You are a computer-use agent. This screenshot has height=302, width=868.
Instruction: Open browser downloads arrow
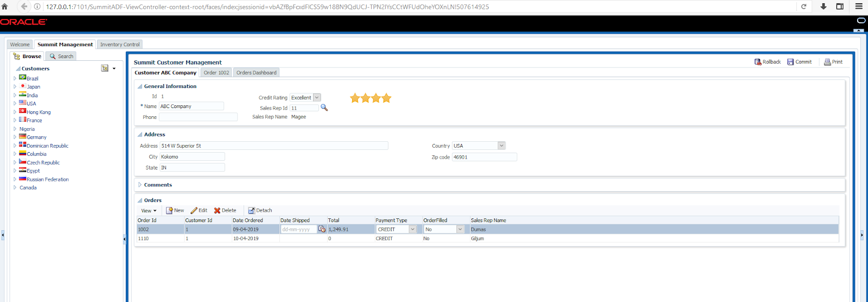point(824,7)
